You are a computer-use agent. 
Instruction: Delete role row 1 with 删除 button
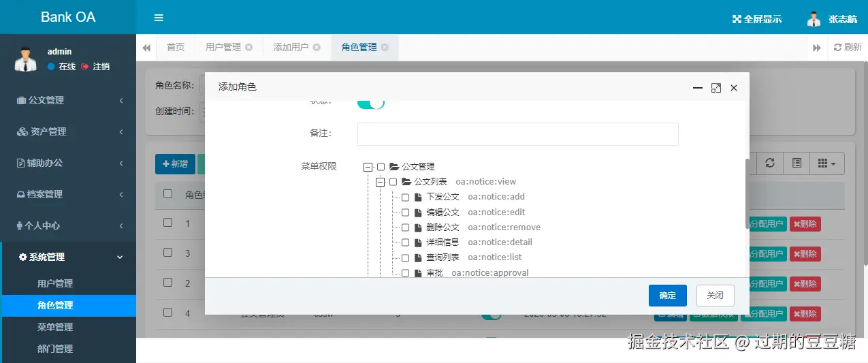805,224
